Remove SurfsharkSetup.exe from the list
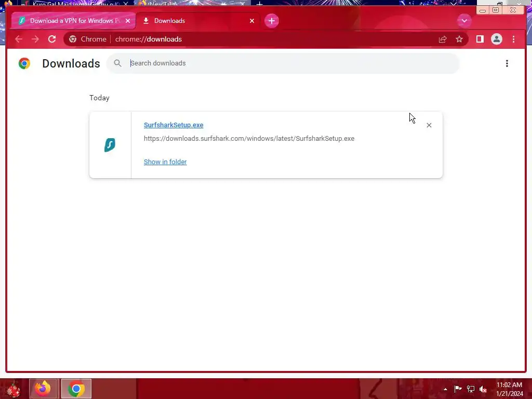This screenshot has height=399, width=532. 429,125
